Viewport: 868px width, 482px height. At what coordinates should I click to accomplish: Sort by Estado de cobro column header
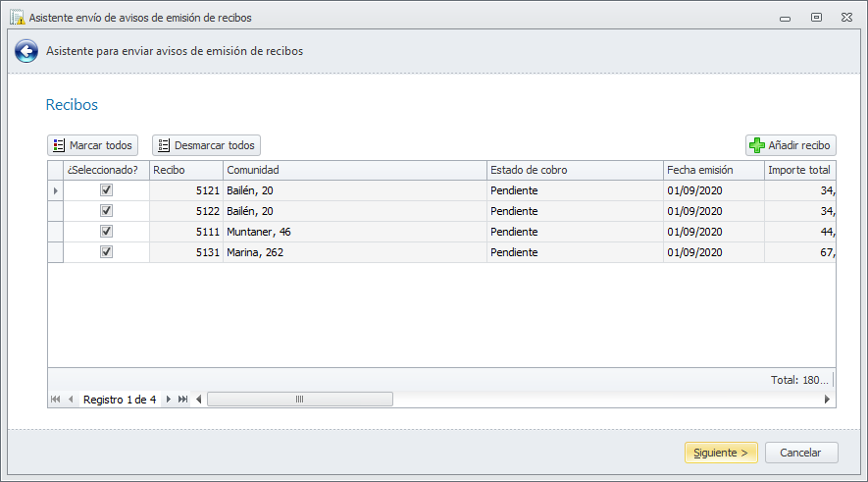pos(575,170)
